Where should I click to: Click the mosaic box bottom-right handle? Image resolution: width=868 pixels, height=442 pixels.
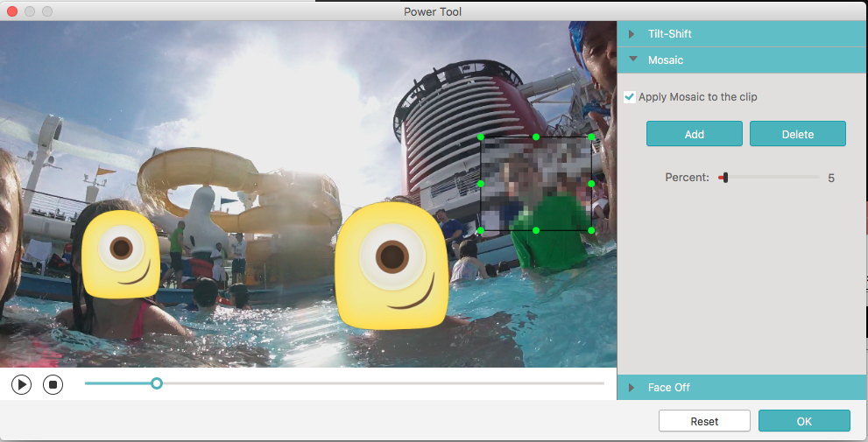tap(591, 230)
